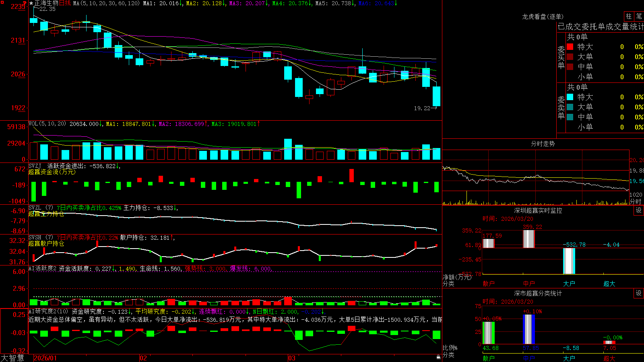Click the 超大 bar labeled -0.00% in 分类统计

point(609,342)
